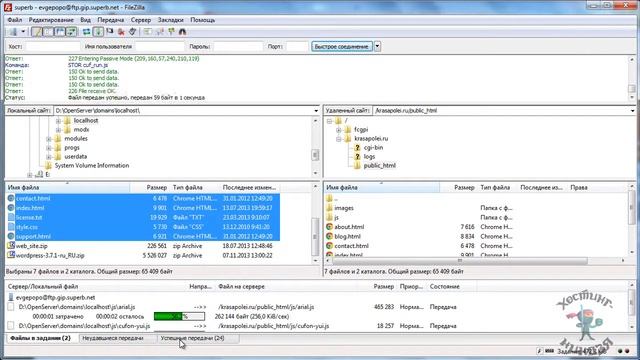Toggle local directory tree display
The height and width of the screenshot is (360, 640).
tap(48, 31)
